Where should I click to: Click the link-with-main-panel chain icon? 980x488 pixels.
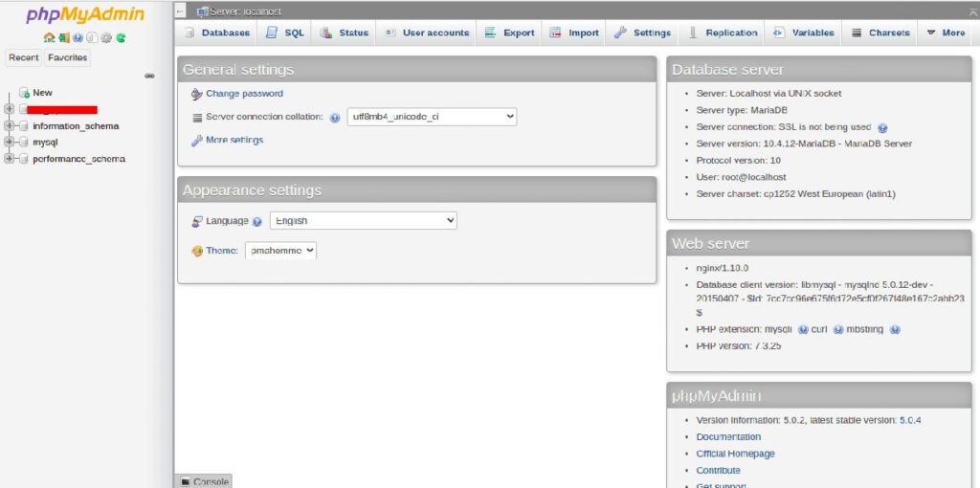149,76
